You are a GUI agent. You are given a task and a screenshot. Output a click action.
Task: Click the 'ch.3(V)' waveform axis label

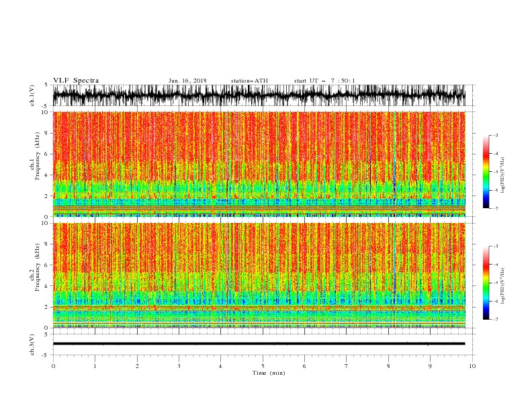click(32, 345)
